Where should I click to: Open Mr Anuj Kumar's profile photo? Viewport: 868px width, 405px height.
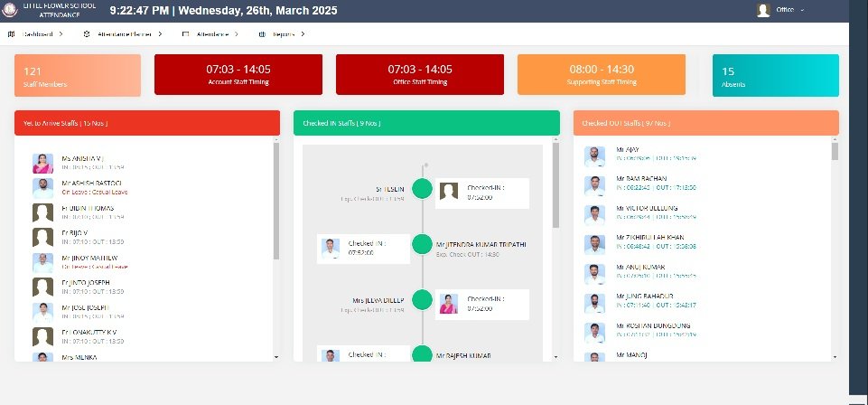594,274
